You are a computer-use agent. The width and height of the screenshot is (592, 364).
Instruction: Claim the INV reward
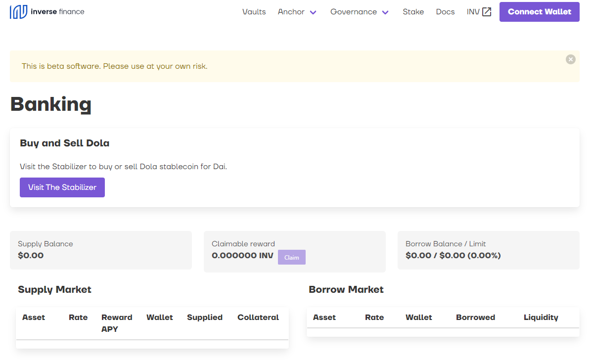(x=291, y=257)
